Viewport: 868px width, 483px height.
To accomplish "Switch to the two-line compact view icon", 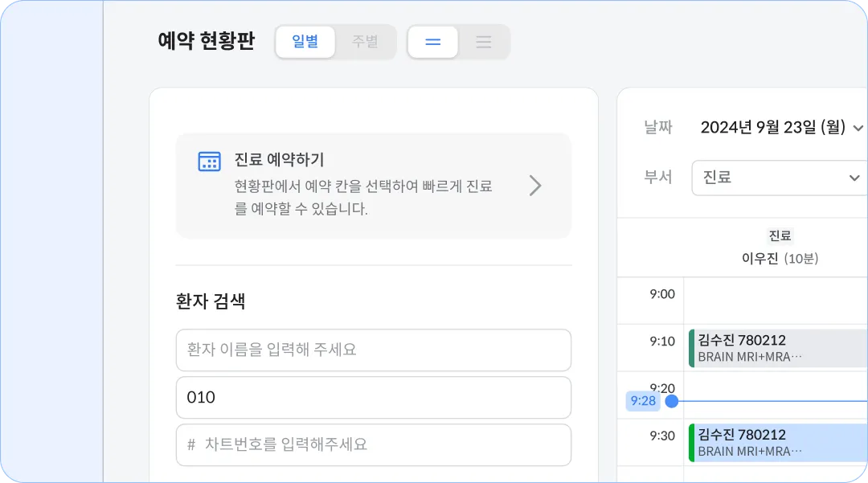I will 433,42.
